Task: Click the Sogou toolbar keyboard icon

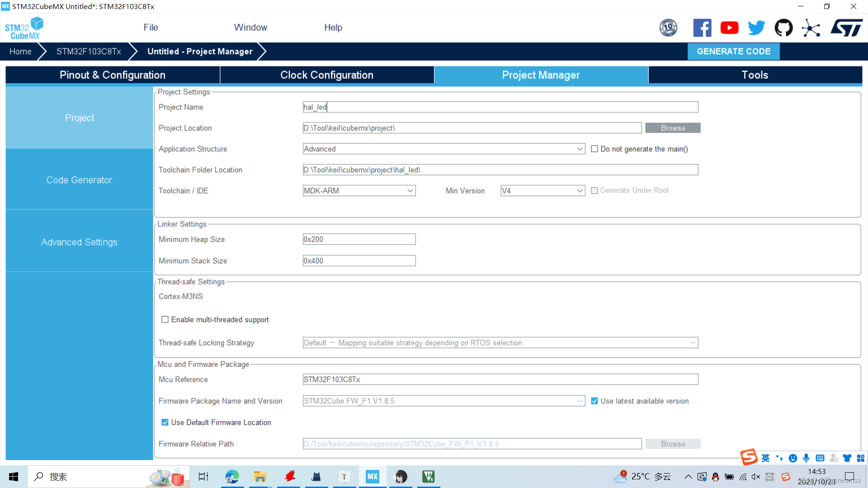Action: (820, 458)
